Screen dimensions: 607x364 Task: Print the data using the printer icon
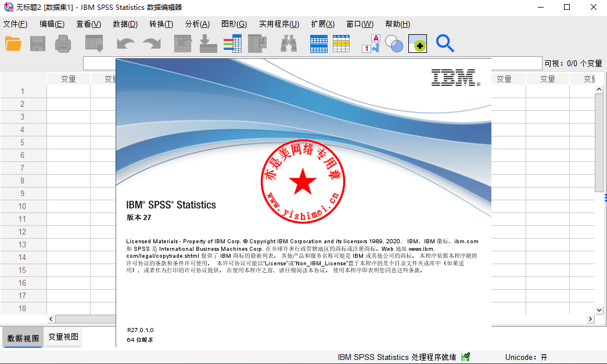[x=63, y=44]
